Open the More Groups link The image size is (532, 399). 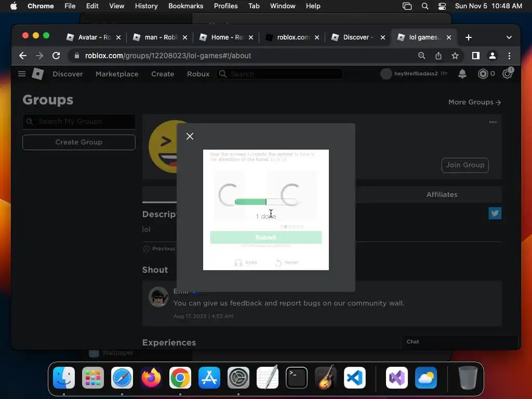[474, 102]
